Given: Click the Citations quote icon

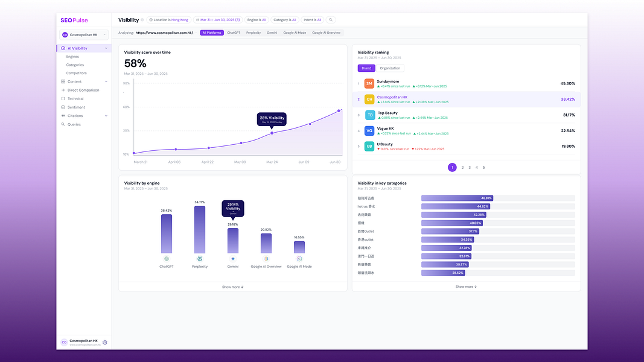Looking at the screenshot, I should point(63,116).
